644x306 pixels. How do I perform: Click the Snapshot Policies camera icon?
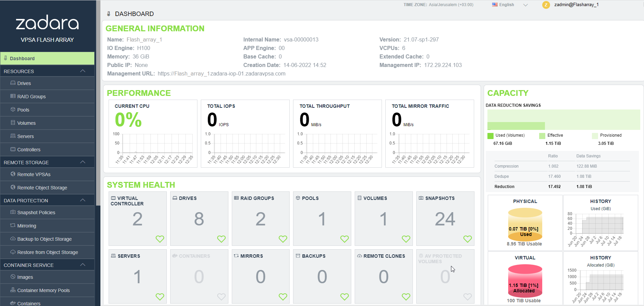[x=13, y=212]
